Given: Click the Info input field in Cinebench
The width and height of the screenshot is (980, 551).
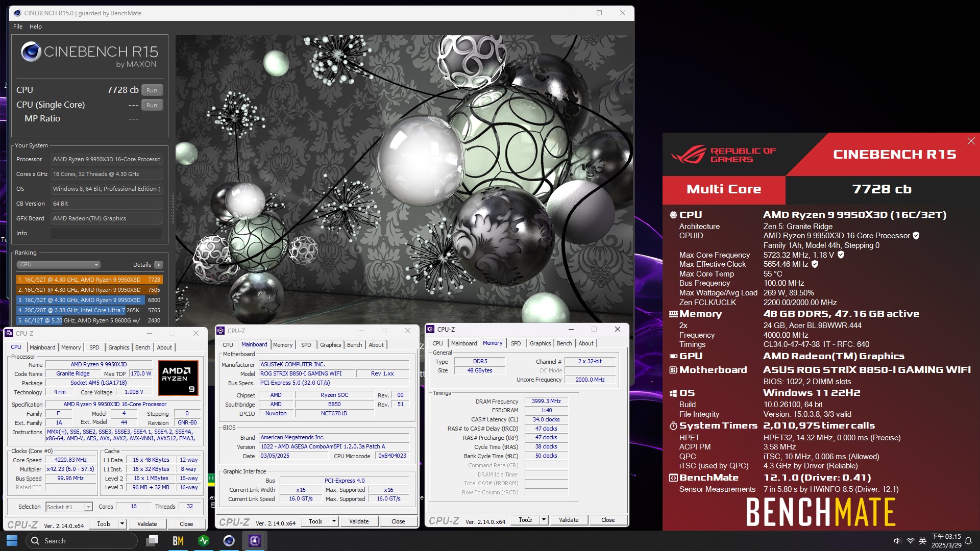Looking at the screenshot, I should [106, 233].
